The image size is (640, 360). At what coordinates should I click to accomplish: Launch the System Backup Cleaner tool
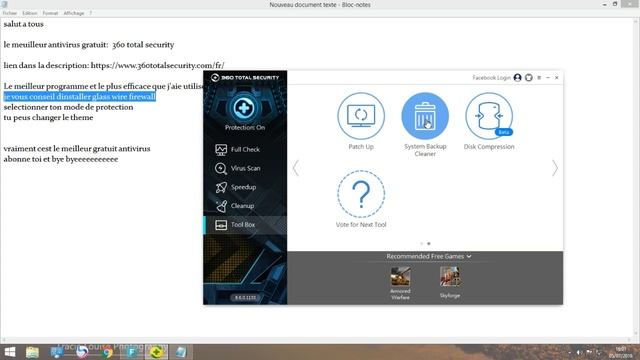[x=425, y=116]
